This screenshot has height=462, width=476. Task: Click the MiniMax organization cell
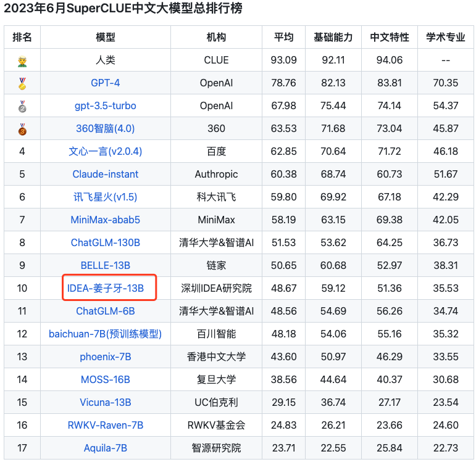pos(216,220)
